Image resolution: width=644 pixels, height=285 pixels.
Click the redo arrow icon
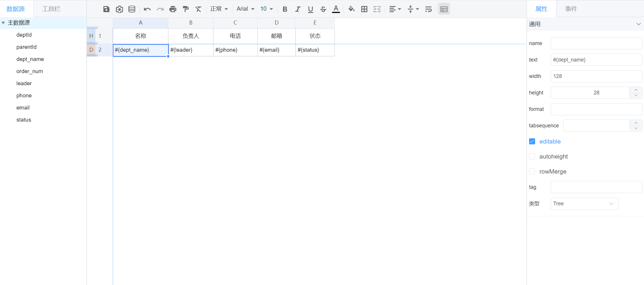tap(160, 9)
